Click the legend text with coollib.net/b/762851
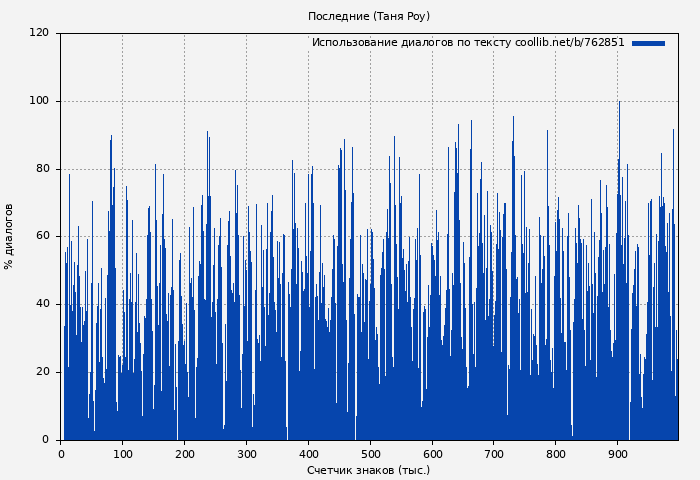This screenshot has height=480, width=700. [x=467, y=43]
